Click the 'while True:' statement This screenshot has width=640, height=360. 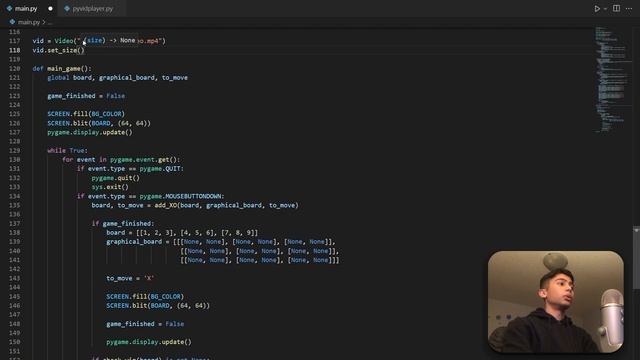coord(67,151)
